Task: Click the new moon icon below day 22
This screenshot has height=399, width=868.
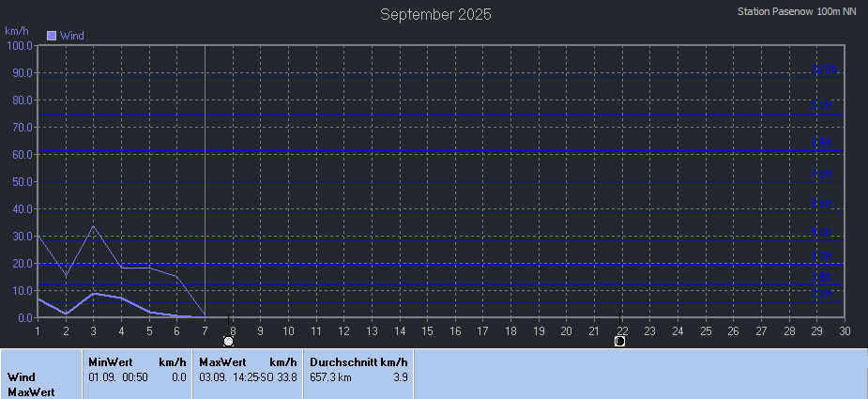Action: (620, 342)
